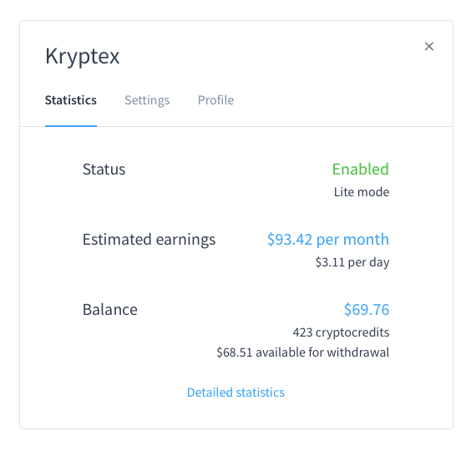The image size is (476, 451).
Task: Click the Estimated earnings label
Action: 149,240
